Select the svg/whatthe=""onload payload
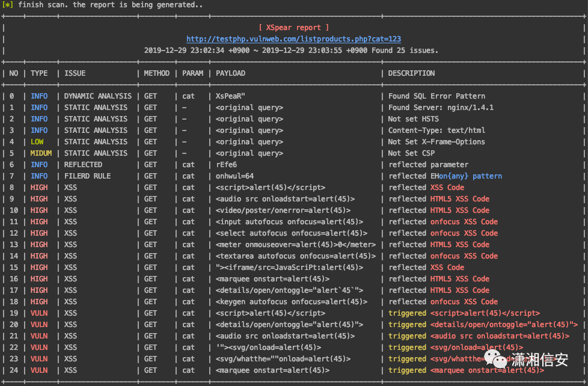The width and height of the screenshot is (588, 386). click(283, 359)
